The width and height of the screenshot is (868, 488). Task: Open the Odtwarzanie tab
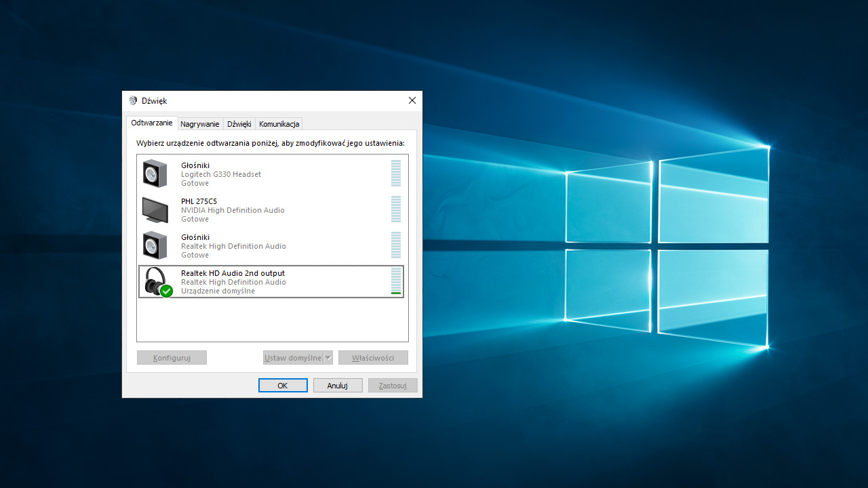pos(152,123)
